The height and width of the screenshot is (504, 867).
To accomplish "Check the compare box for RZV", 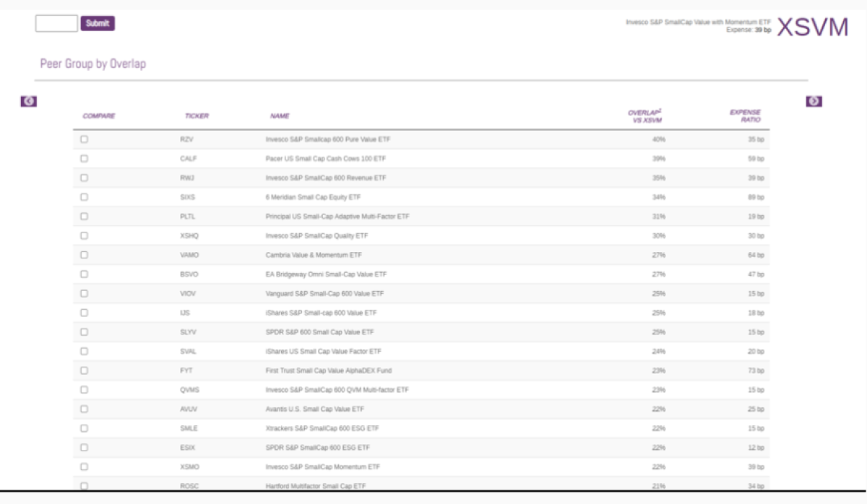I will click(85, 139).
